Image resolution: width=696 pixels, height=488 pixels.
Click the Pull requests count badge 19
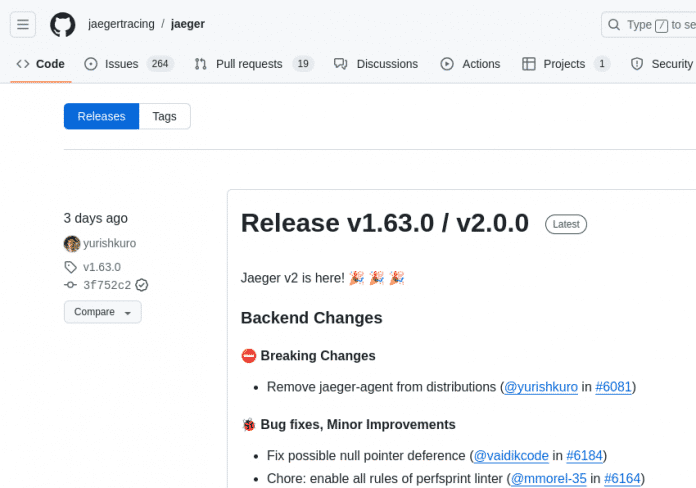(303, 64)
